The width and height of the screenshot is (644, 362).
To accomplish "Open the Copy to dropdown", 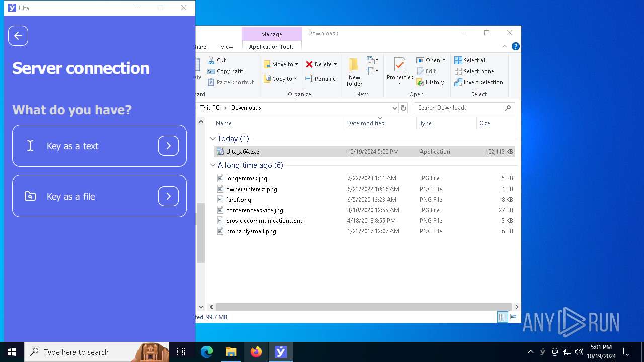I will pyautogui.click(x=280, y=79).
